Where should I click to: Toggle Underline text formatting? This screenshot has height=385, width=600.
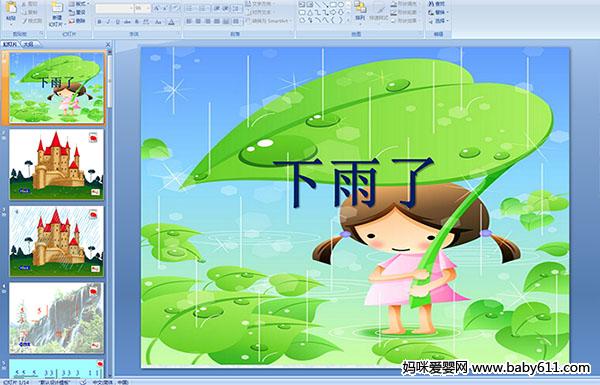pyautogui.click(x=117, y=22)
